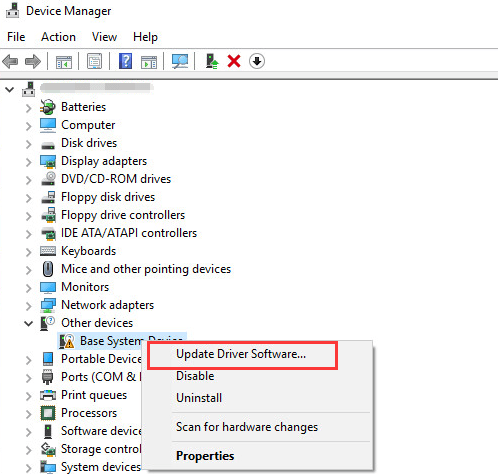
Task: Select the Keyboards tree item
Action: [x=89, y=251]
